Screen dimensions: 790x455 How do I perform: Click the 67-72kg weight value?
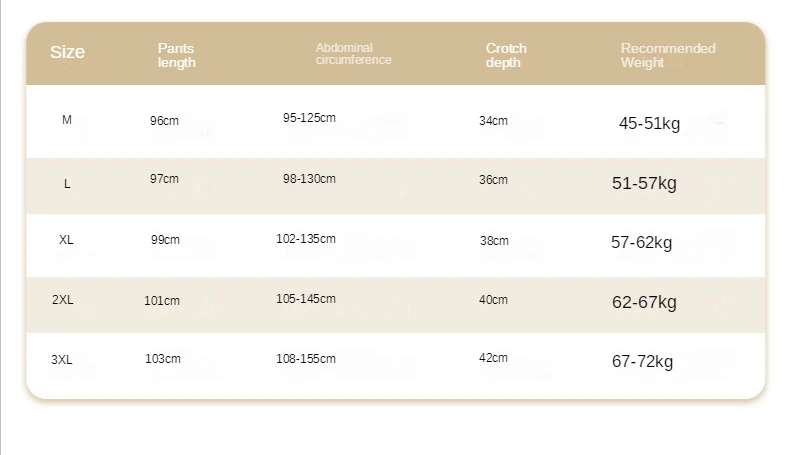coord(642,361)
